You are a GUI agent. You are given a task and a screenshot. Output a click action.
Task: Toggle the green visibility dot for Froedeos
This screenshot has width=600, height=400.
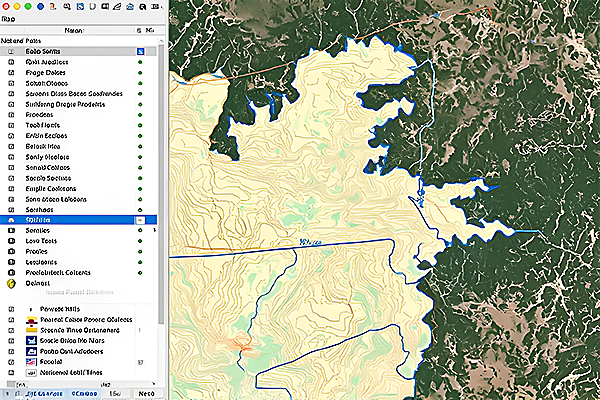[x=140, y=114]
